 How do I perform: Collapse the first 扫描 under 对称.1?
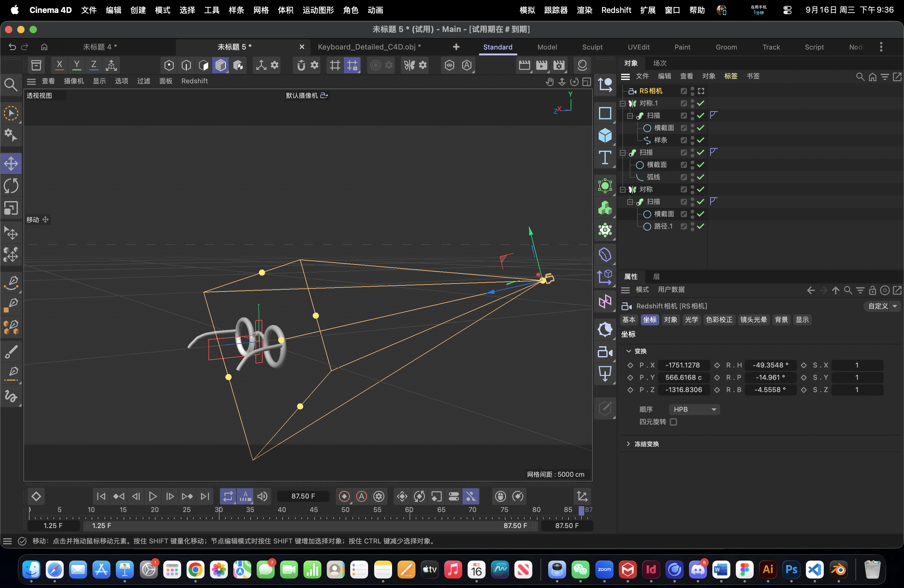tap(630, 116)
